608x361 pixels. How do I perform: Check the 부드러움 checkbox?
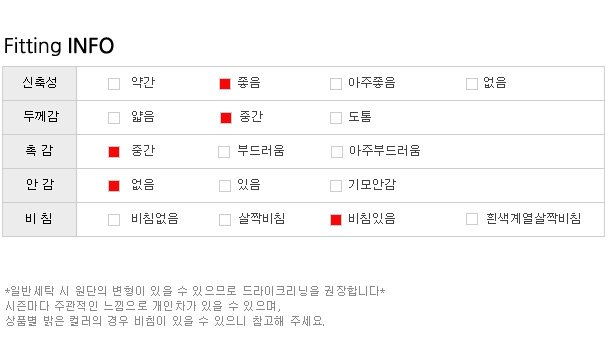click(224, 152)
